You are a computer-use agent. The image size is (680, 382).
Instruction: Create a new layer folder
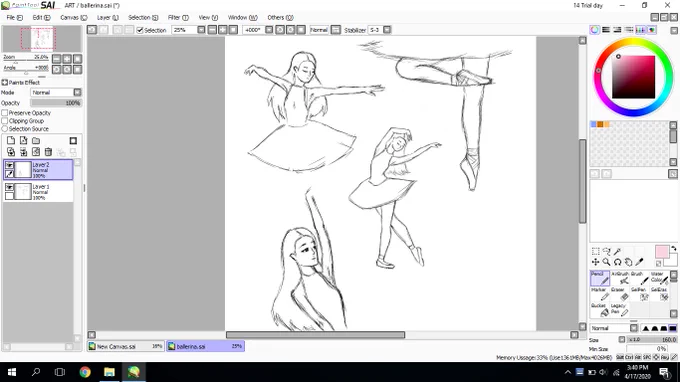point(36,140)
